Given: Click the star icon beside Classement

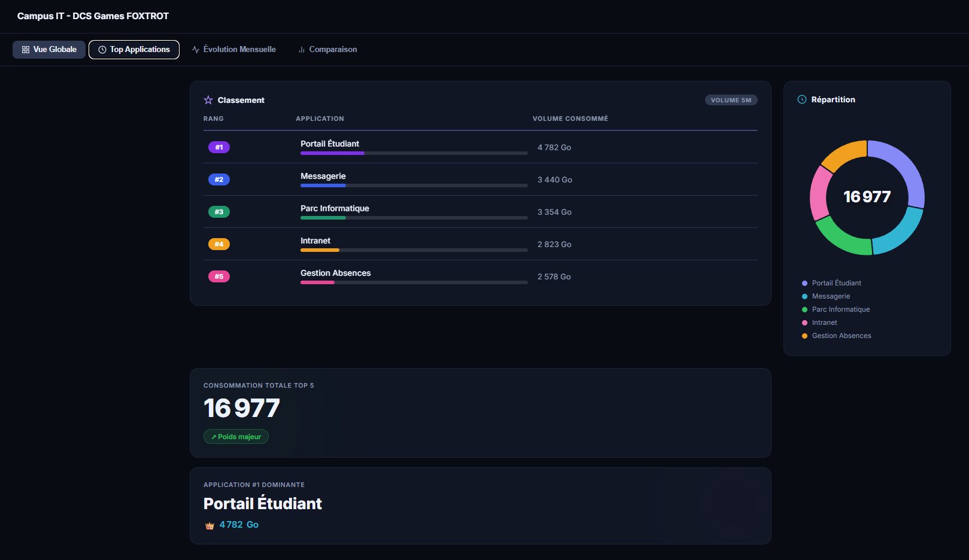Looking at the screenshot, I should [208, 100].
